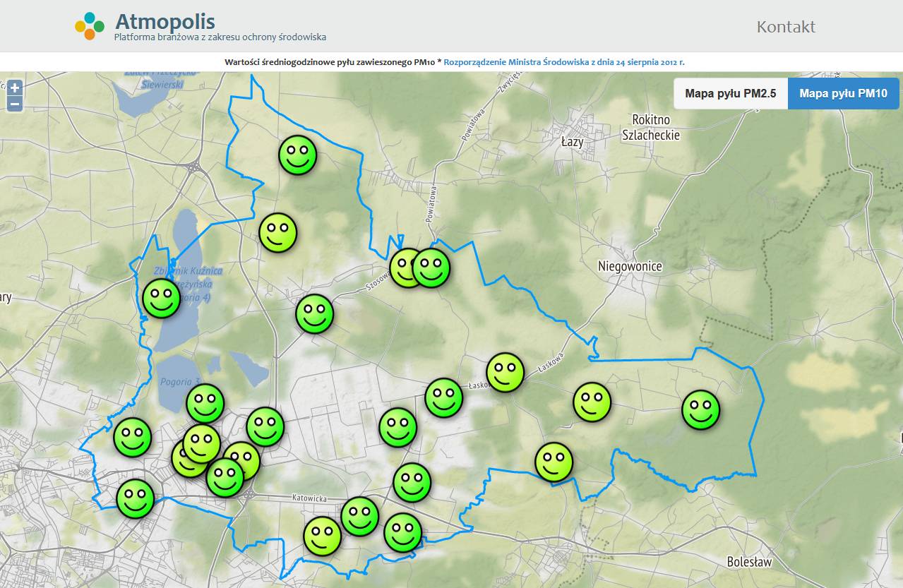Click the Pogoria 3 lake label
903x588 pixels.
181,381
